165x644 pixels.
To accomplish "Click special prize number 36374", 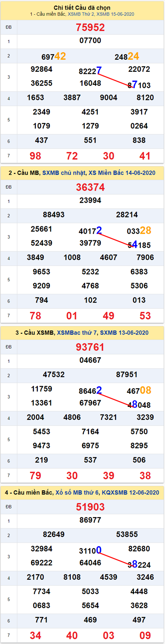I will coord(90,187).
